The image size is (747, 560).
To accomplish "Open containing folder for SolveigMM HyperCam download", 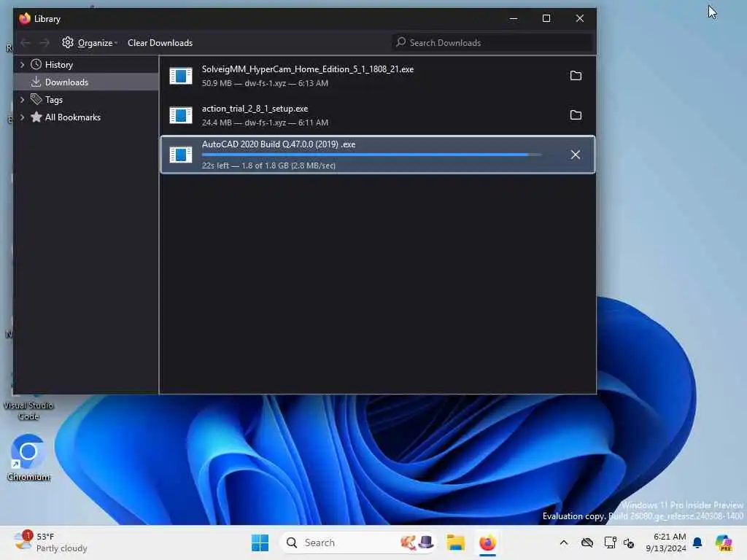I will click(x=576, y=76).
